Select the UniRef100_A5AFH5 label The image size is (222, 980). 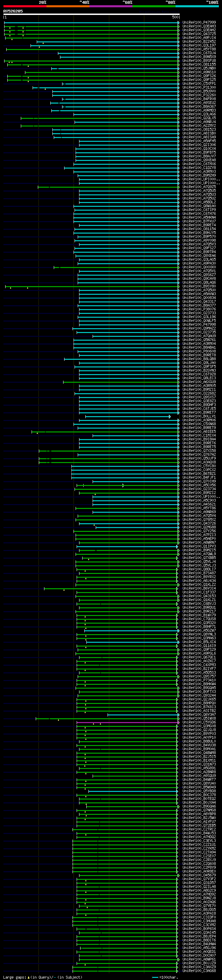(x=199, y=141)
